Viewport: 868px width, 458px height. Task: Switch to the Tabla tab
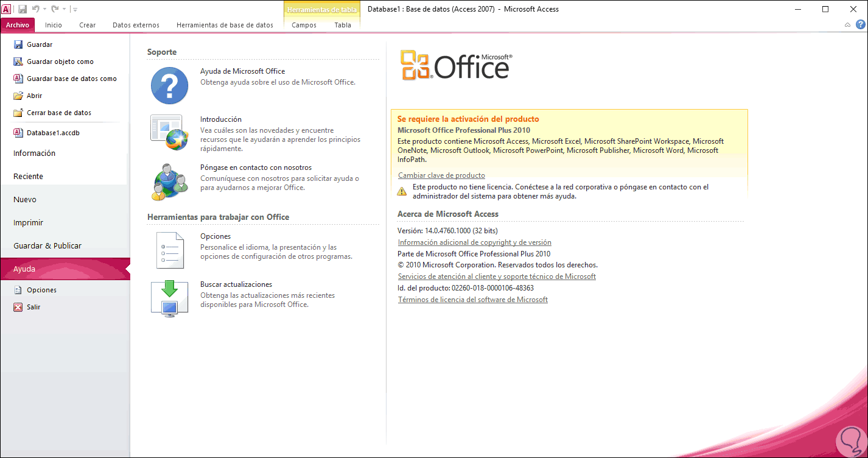[343, 25]
